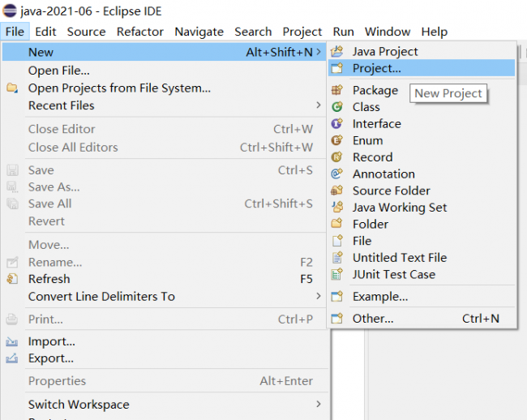Viewport: 527px width, 420px height.
Task: Click the JUnit Test Case icon
Action: pyautogui.click(x=336, y=274)
